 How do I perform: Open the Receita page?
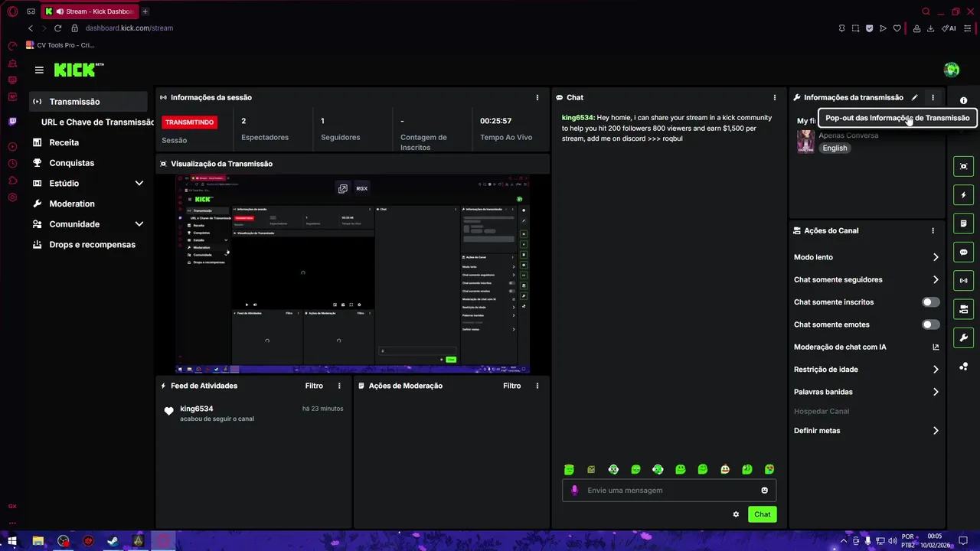pyautogui.click(x=64, y=142)
